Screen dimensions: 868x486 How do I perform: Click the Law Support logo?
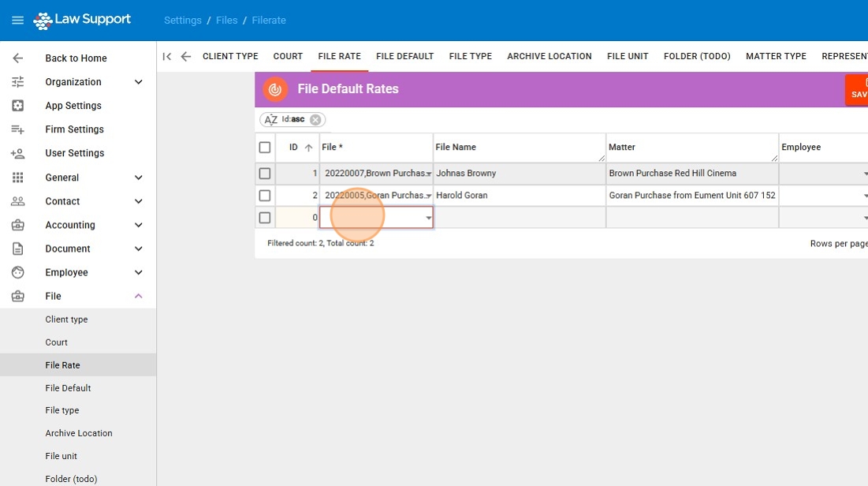(x=83, y=21)
